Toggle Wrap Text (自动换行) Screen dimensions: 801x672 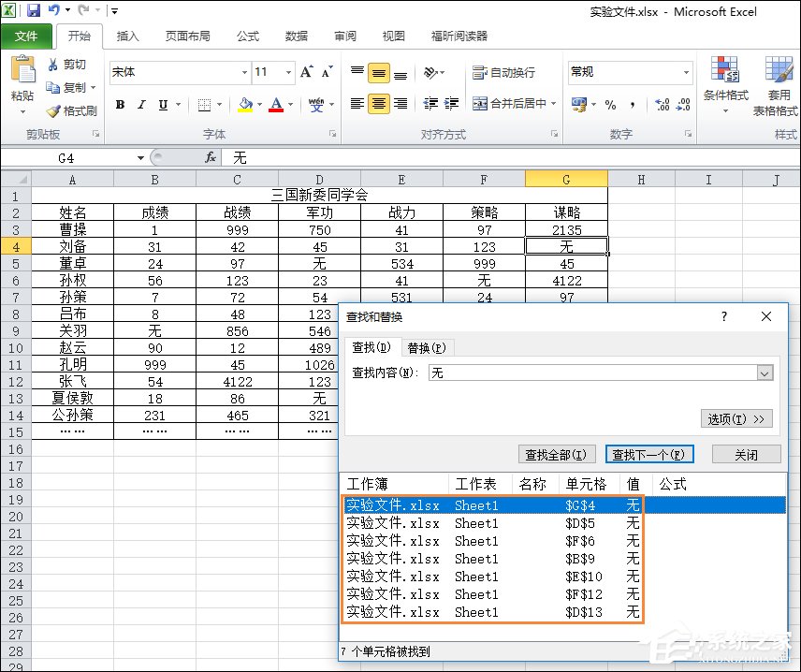[x=508, y=72]
